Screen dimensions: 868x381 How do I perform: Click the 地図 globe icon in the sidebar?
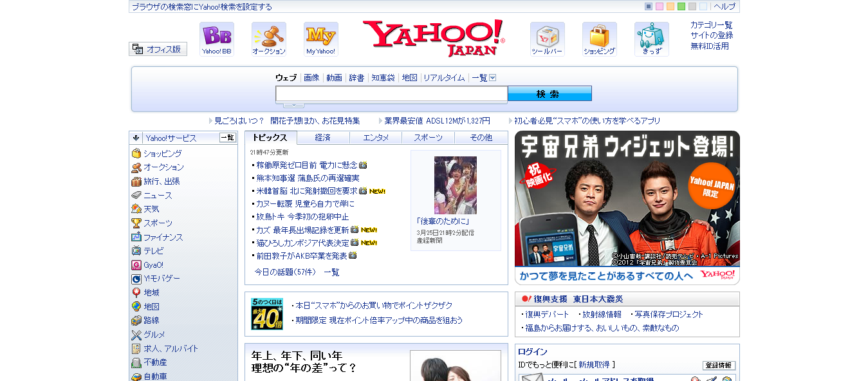(136, 307)
